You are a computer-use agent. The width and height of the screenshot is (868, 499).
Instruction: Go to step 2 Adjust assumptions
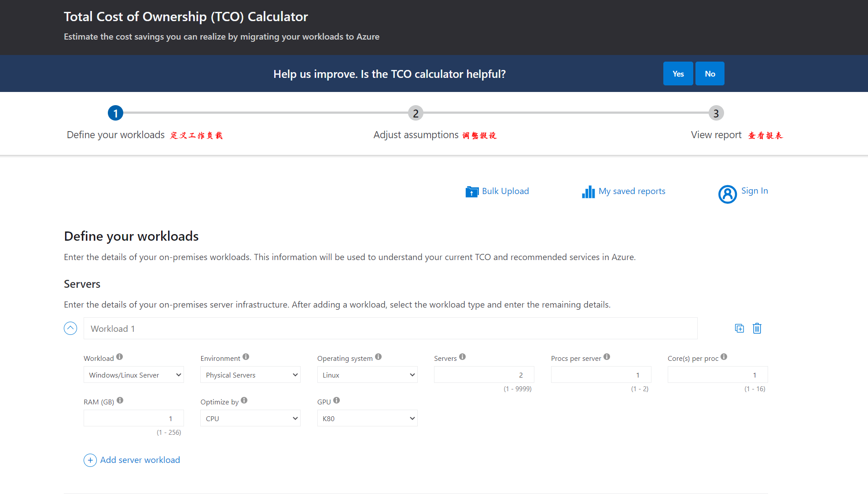tap(416, 114)
